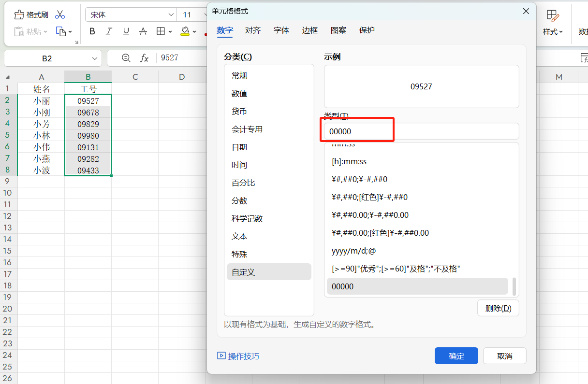
Task: Switch to the 字体 tab
Action: click(281, 30)
